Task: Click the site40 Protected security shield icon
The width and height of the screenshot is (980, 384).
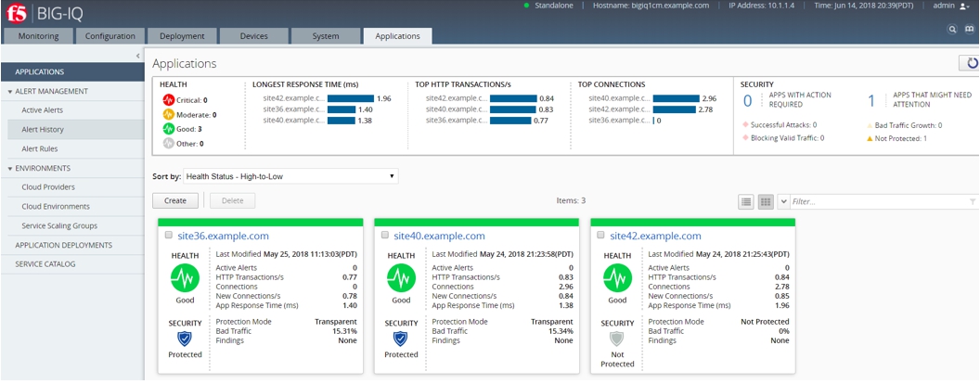Action: (x=401, y=339)
